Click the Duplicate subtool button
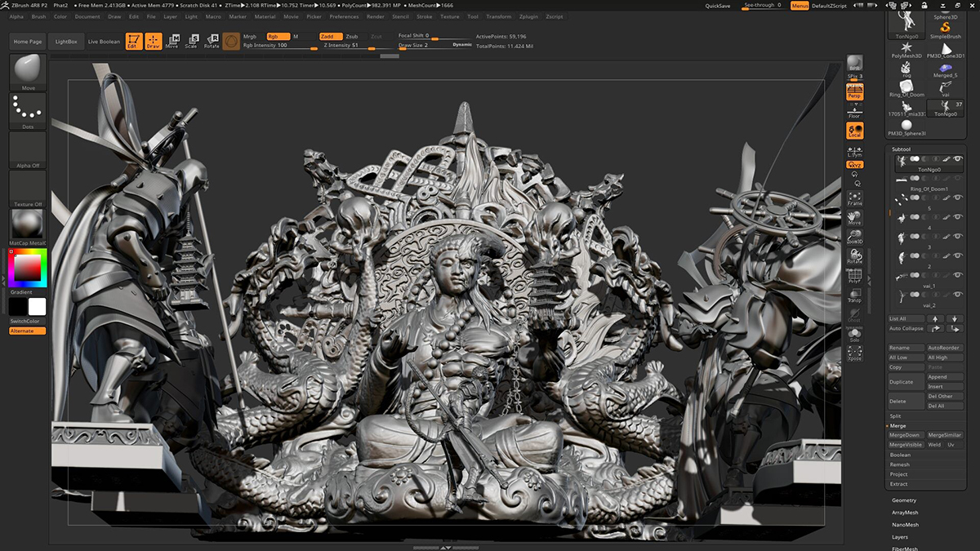The width and height of the screenshot is (980, 551). point(906,382)
